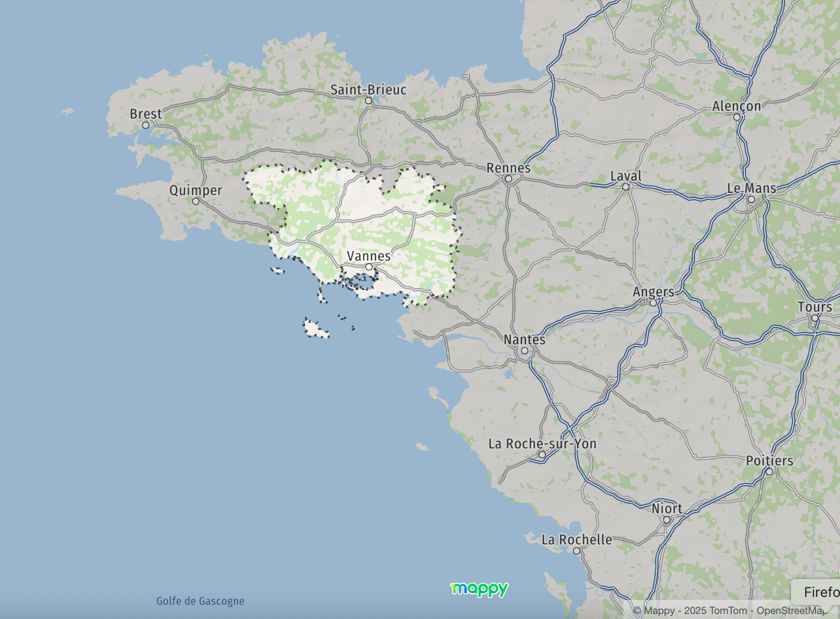Select the Saint-Brieuc city marker circle
This screenshot has height=619, width=840.
(x=368, y=101)
